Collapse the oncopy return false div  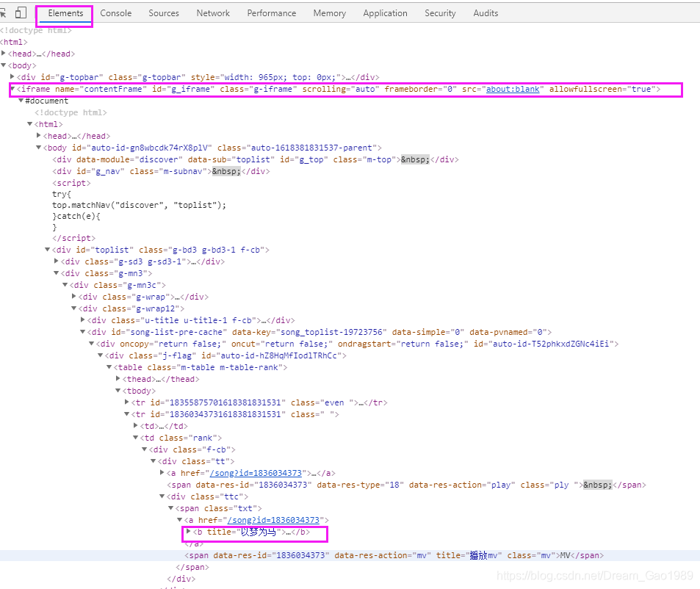92,344
